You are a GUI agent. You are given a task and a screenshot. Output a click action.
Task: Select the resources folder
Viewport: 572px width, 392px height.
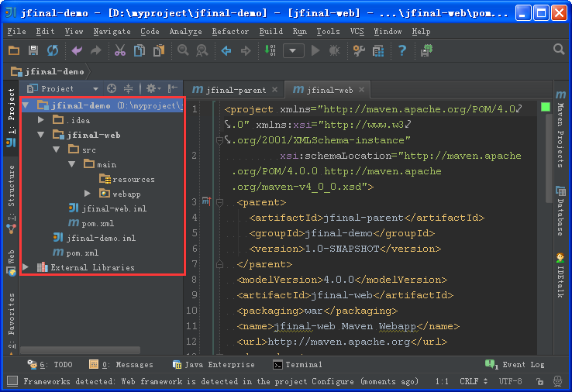tap(127, 179)
